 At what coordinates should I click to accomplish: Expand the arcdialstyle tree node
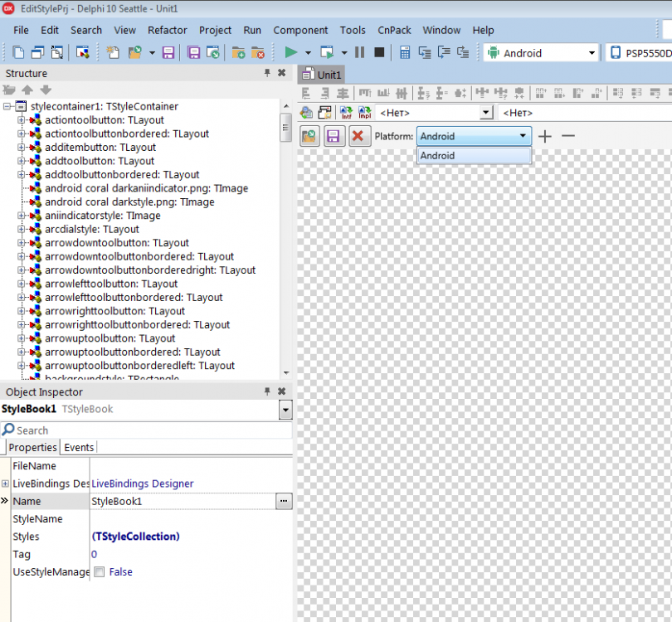pyautogui.click(x=21, y=229)
